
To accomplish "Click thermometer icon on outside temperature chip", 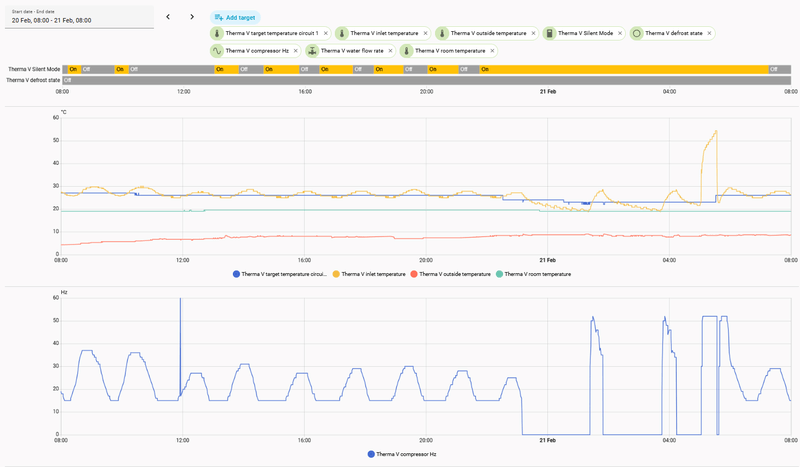I will 442,33.
